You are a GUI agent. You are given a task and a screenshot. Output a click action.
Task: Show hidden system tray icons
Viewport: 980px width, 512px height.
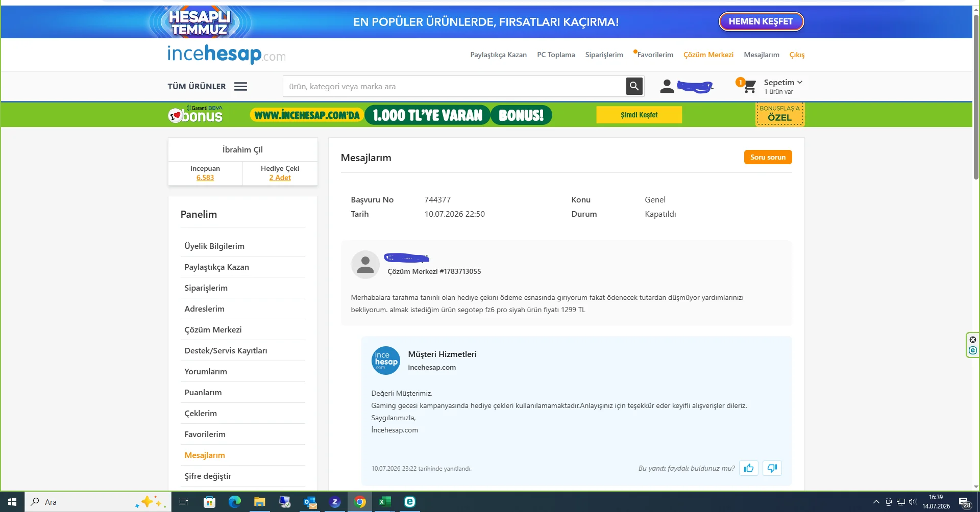(876, 502)
